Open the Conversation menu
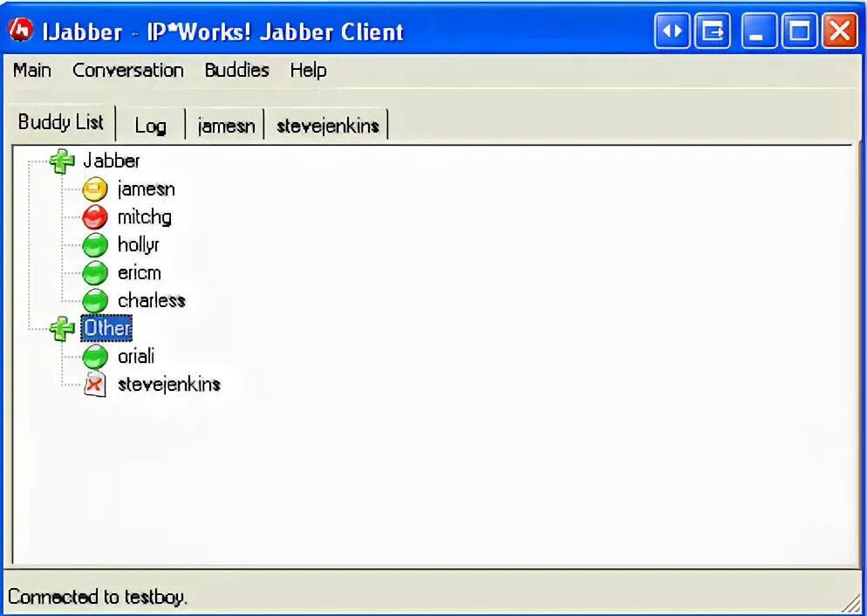The width and height of the screenshot is (867, 616). [x=127, y=70]
